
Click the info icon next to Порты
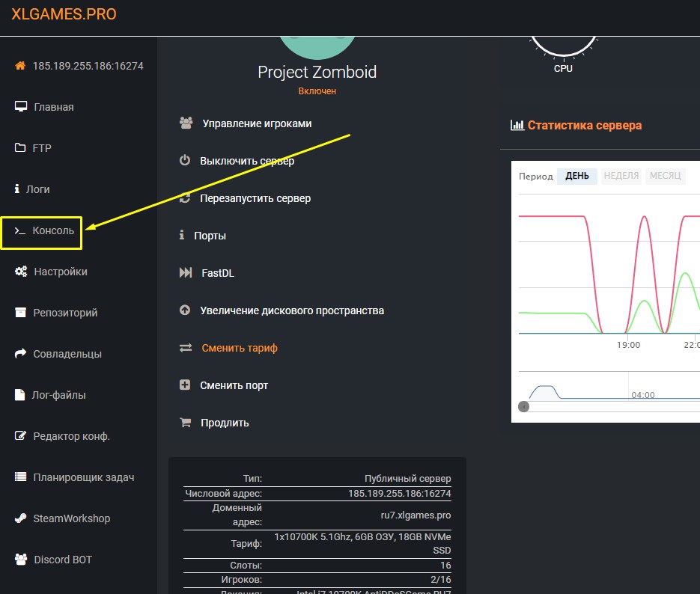(182, 235)
